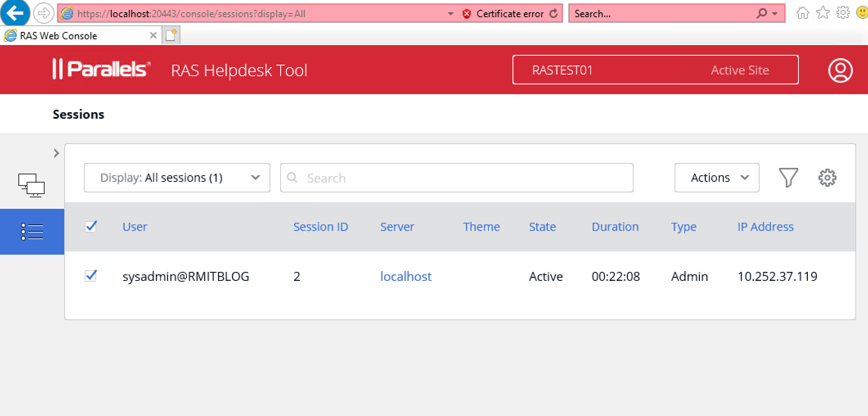Click the browser search magnifier icon
This screenshot has height=416, width=868.
(761, 14)
